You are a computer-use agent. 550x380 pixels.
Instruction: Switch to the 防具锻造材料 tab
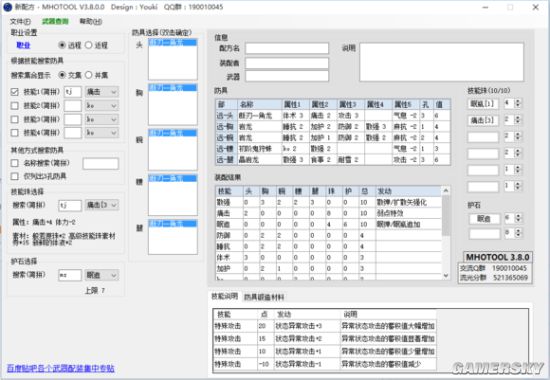coord(264,297)
